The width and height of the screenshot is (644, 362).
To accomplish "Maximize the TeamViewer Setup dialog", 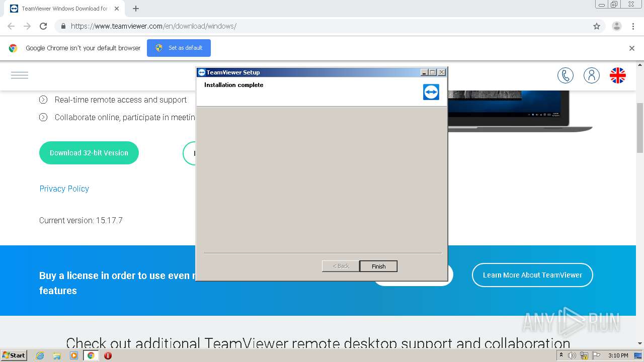I will 432,72.
